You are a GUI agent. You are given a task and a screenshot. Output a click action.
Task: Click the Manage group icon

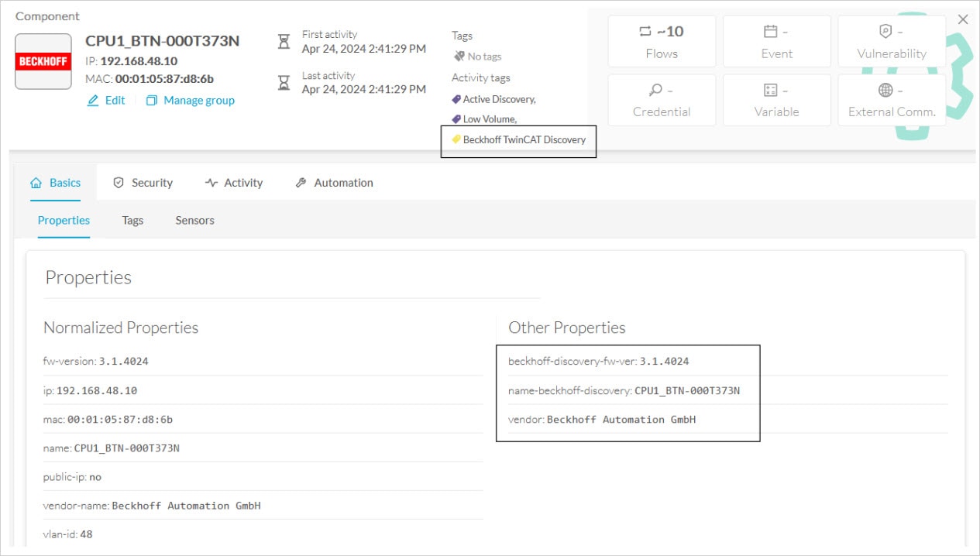152,101
